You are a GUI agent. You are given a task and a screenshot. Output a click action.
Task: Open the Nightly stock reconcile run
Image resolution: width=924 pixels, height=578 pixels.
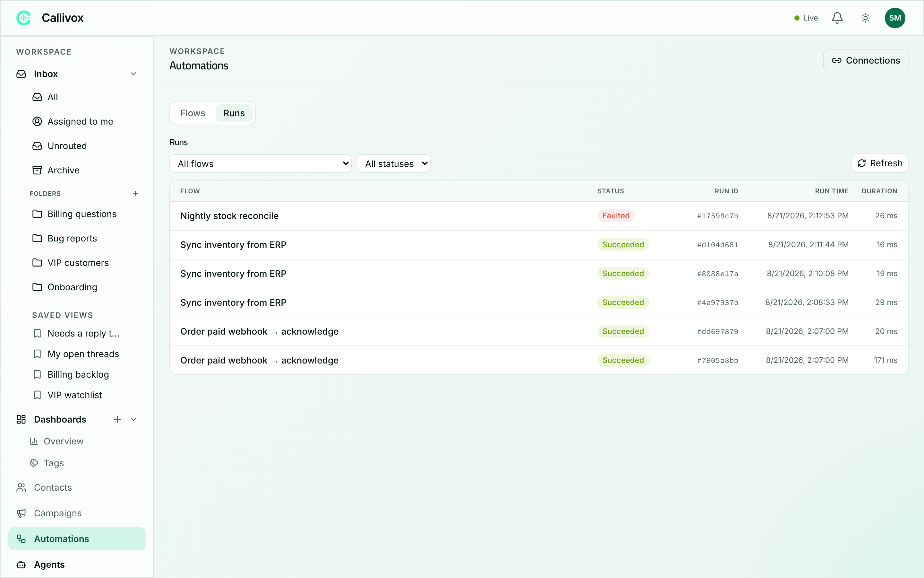(x=539, y=216)
